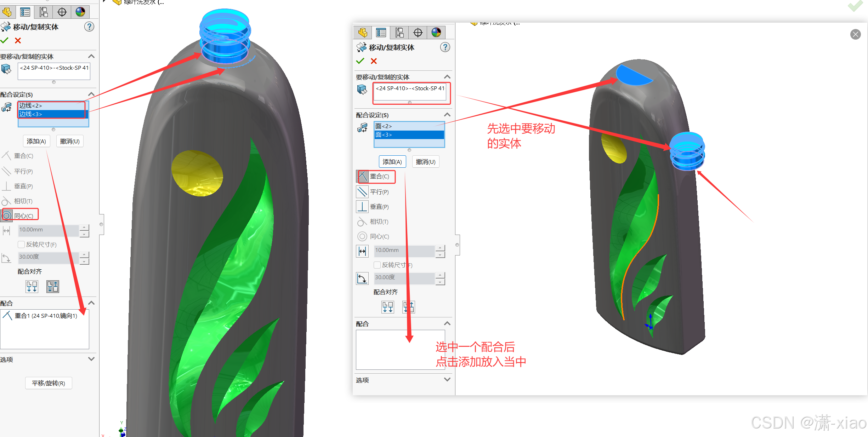The image size is (868, 437).
Task: Open the PropertyManager tab icon in left panel
Action: coord(25,12)
